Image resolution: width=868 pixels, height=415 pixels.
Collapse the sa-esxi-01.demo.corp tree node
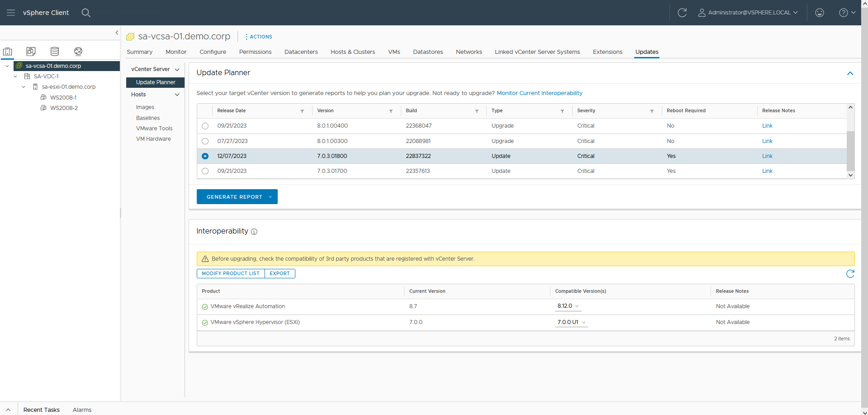(24, 87)
